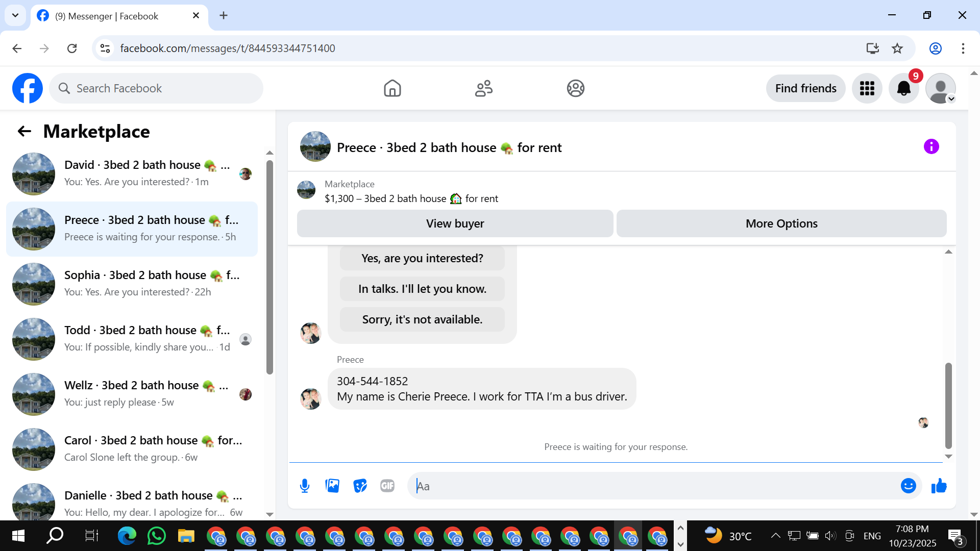Open the Facebook apps grid menu
Viewport: 980px width, 551px height.
click(x=867, y=88)
